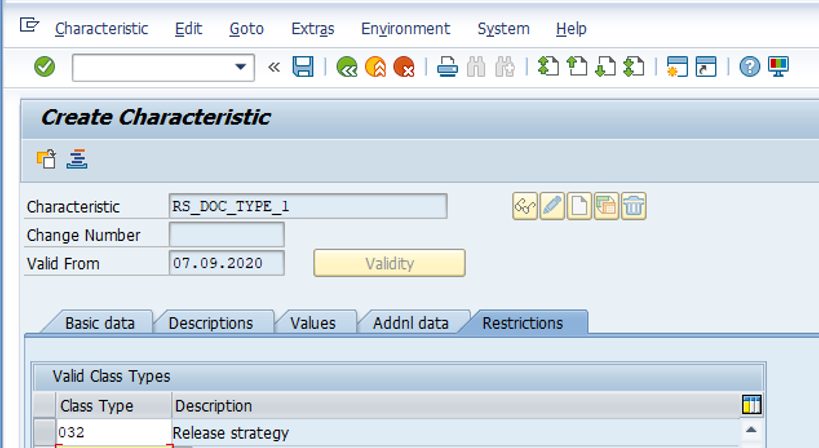Open the Edit menu

pyautogui.click(x=189, y=28)
